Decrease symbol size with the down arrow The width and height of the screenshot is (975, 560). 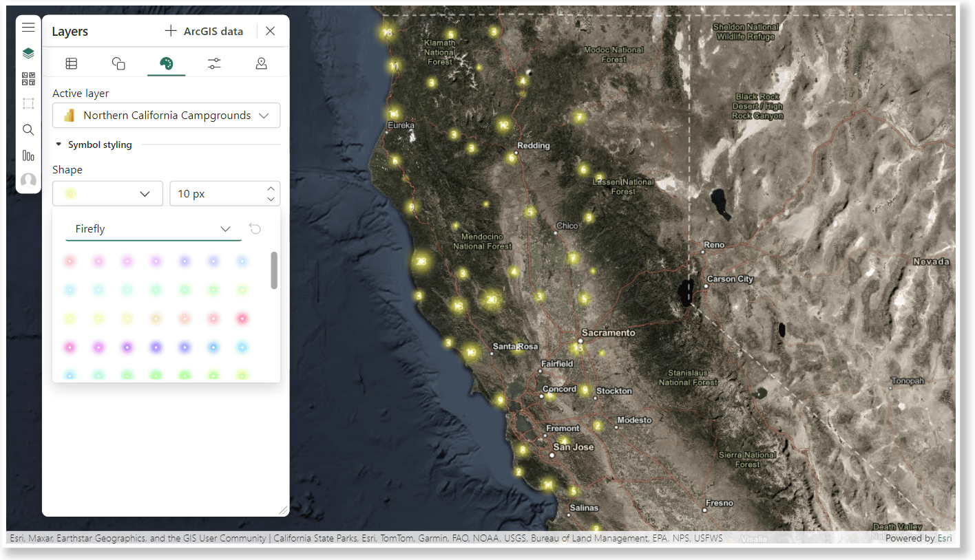pos(271,200)
